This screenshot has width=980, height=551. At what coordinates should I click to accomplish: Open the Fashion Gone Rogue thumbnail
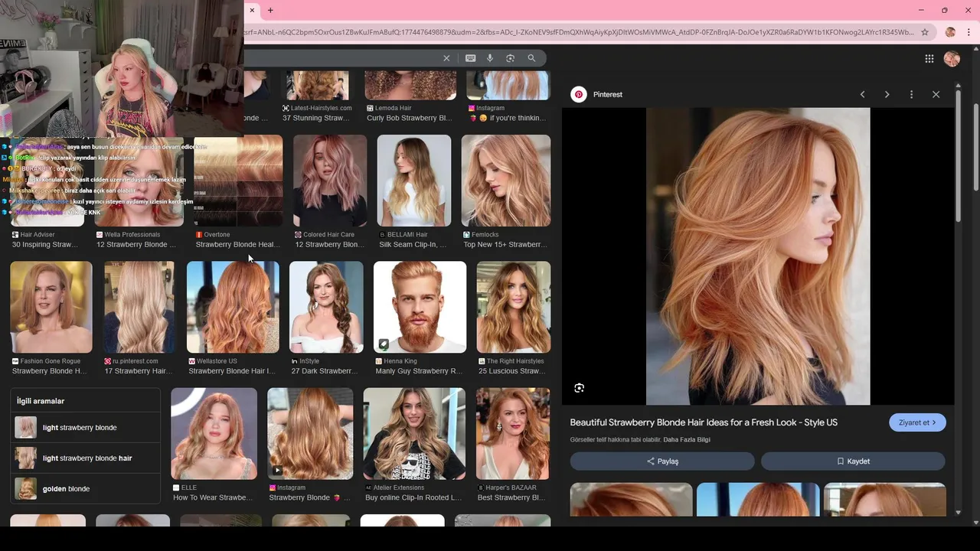click(51, 307)
